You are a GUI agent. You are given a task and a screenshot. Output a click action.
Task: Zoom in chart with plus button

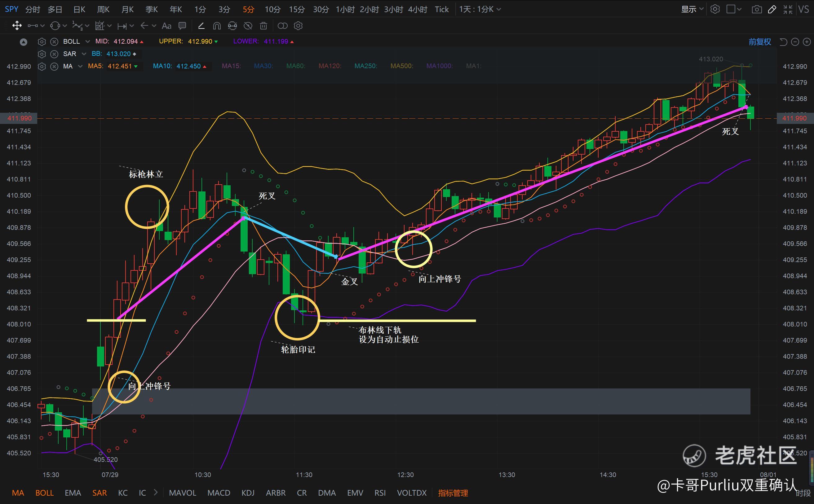[807, 42]
